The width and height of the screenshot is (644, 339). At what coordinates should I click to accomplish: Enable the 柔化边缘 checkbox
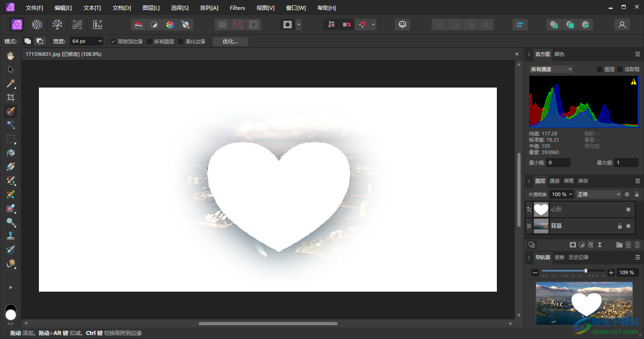click(x=181, y=42)
